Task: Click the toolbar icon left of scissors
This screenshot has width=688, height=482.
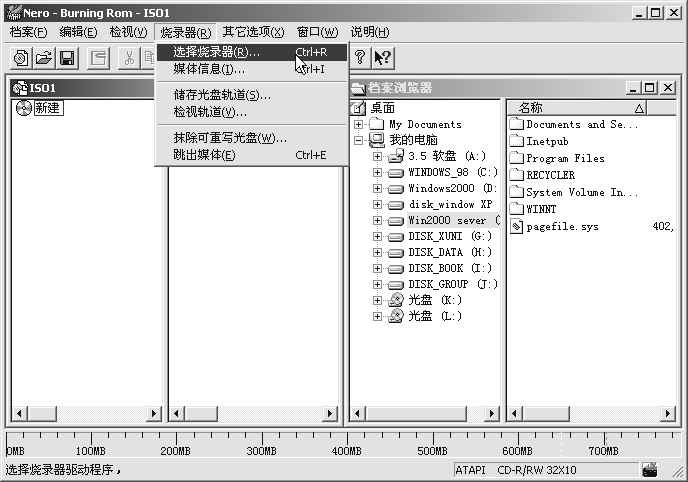Action: click(98, 58)
